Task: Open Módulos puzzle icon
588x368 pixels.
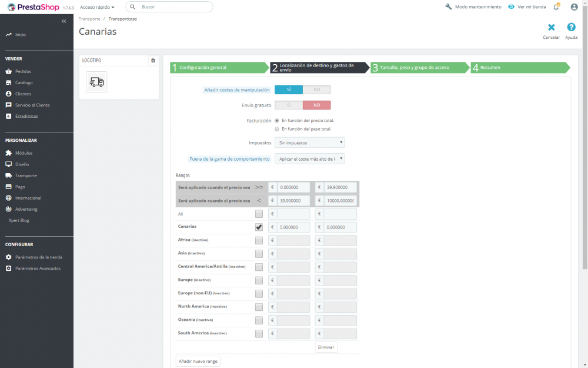Action: (8, 153)
